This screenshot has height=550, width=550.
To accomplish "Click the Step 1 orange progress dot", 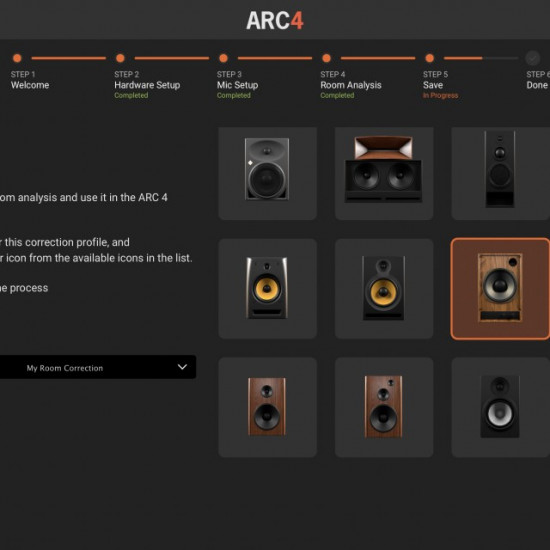I will pos(17,58).
